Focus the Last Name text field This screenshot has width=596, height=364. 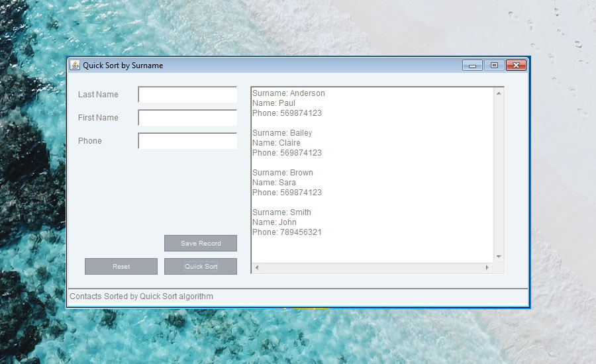[187, 95]
